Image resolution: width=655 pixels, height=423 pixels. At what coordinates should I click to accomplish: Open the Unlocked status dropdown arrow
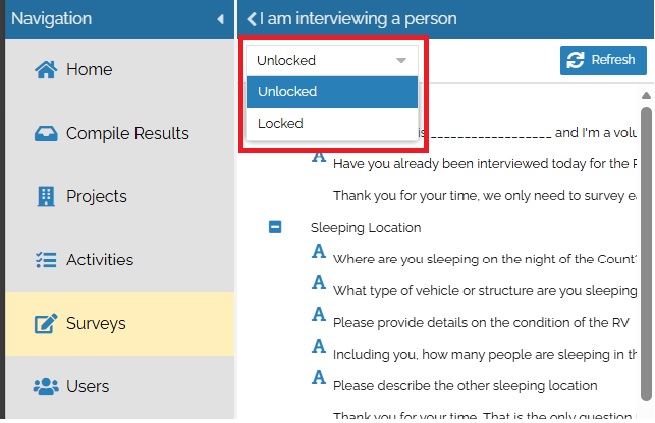401,60
